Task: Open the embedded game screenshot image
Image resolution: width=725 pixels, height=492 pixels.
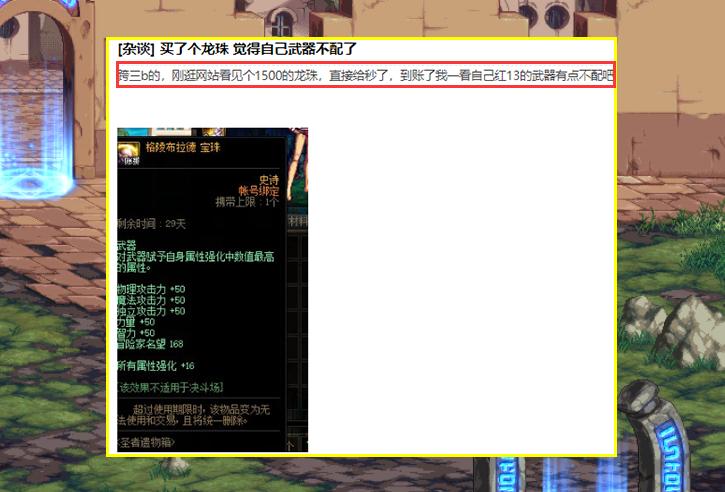Action: [x=212, y=290]
